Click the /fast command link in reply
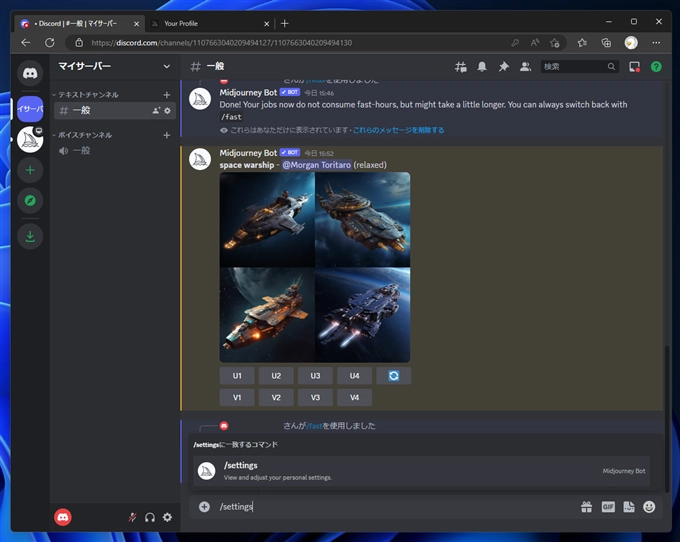The image size is (680, 542). click(314, 426)
